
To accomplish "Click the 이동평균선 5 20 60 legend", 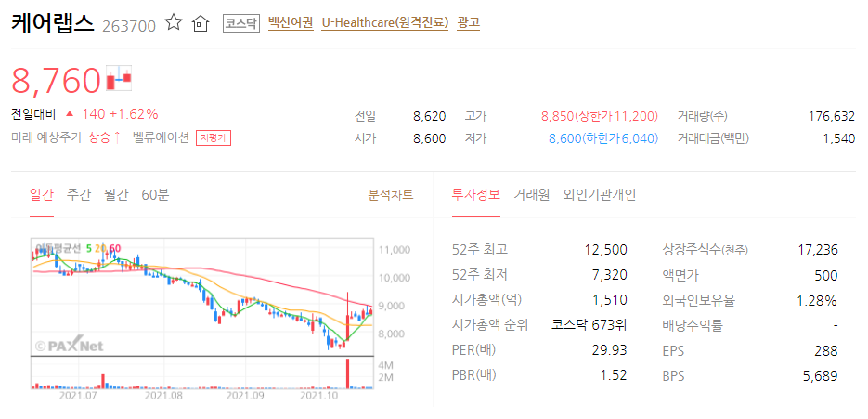I will click(x=79, y=248).
